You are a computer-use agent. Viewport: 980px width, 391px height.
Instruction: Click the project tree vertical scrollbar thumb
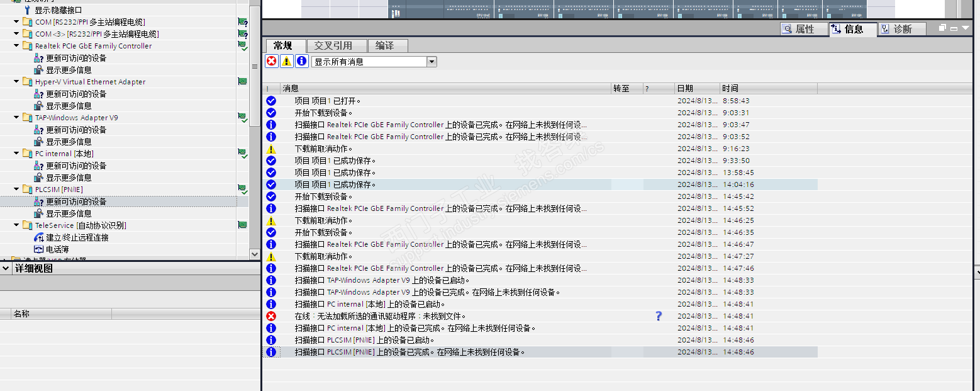pos(254,66)
